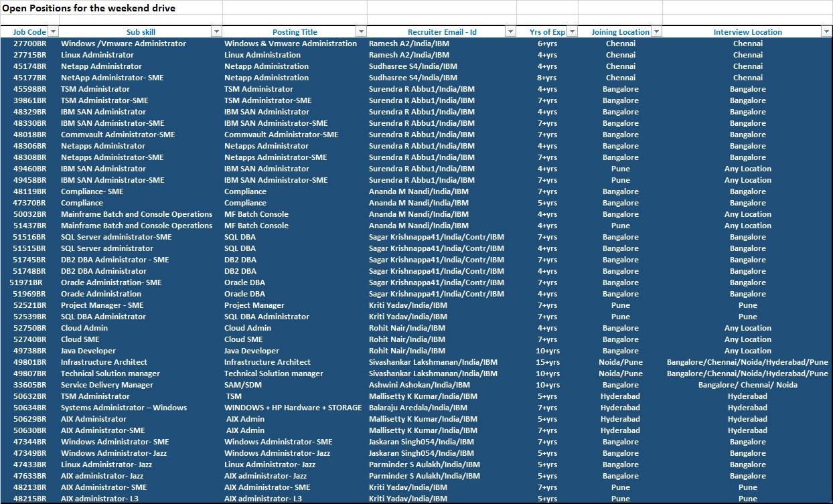The height and width of the screenshot is (504, 833).
Task: Click 'SQL DBA Administrator' posting title cell
Action: (x=267, y=317)
